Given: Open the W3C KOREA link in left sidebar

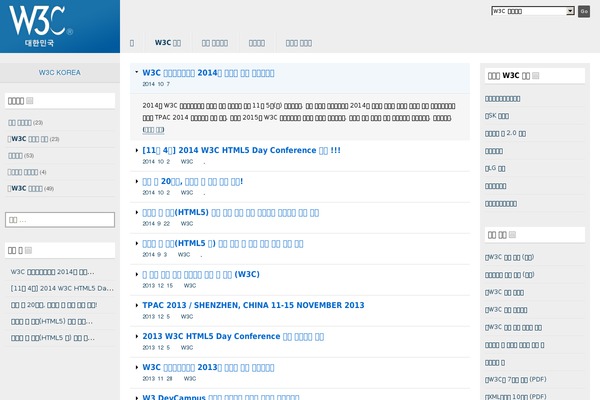Looking at the screenshot, I should point(60,72).
